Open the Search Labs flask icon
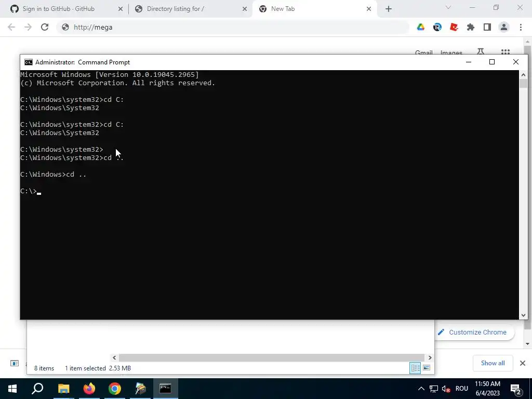Screen dimensions: 532x399 [481, 51]
